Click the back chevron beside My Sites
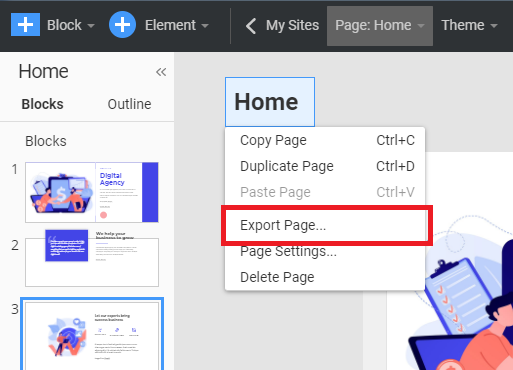Screen dimensions: 513x370 click(x=251, y=26)
